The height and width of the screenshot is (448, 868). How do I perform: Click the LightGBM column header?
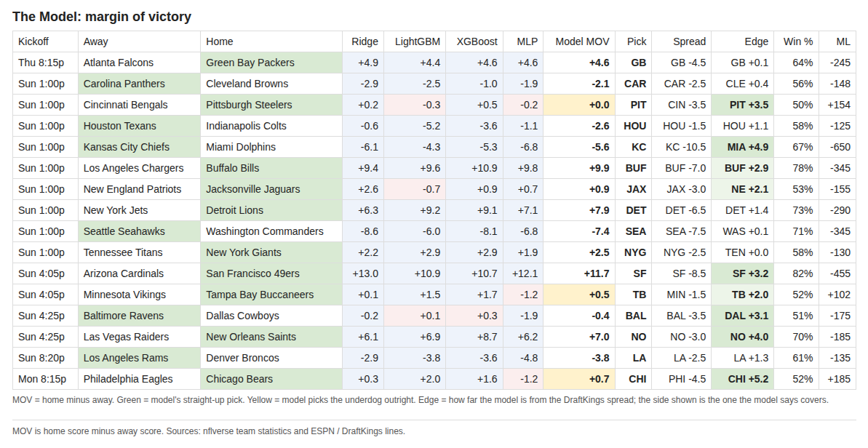415,41
